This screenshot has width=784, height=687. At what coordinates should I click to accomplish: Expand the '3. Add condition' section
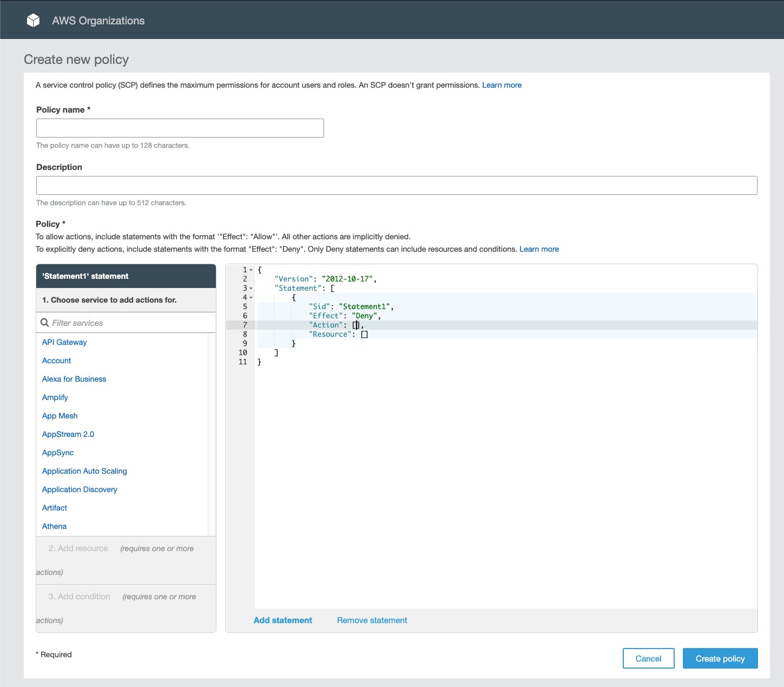(79, 596)
